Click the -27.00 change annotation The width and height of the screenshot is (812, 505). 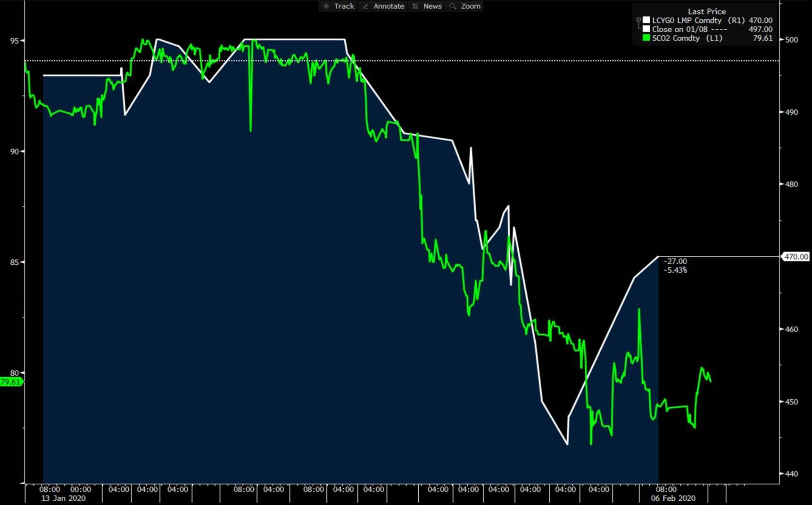pos(675,261)
